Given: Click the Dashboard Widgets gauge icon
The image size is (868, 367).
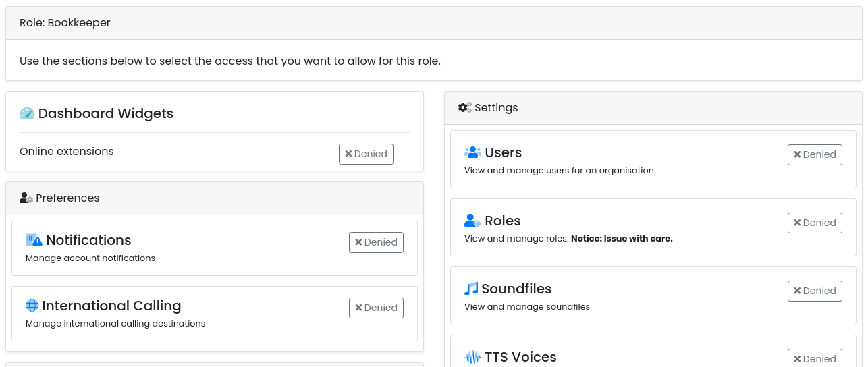Looking at the screenshot, I should tap(27, 113).
